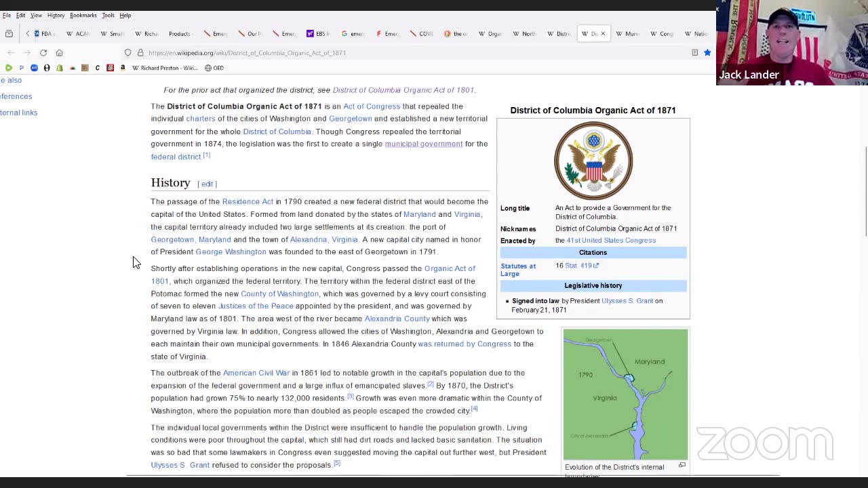
Task: Enlarge the boundaries map image icon
Action: click(x=682, y=466)
